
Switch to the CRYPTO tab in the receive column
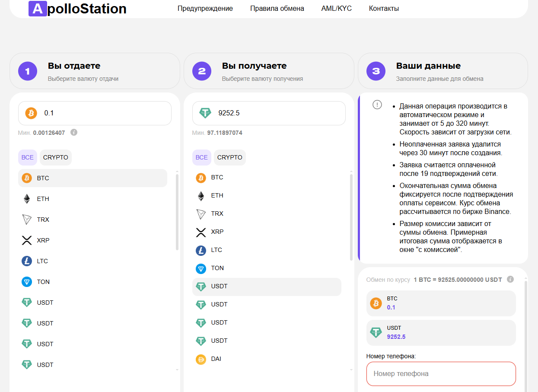(x=230, y=157)
